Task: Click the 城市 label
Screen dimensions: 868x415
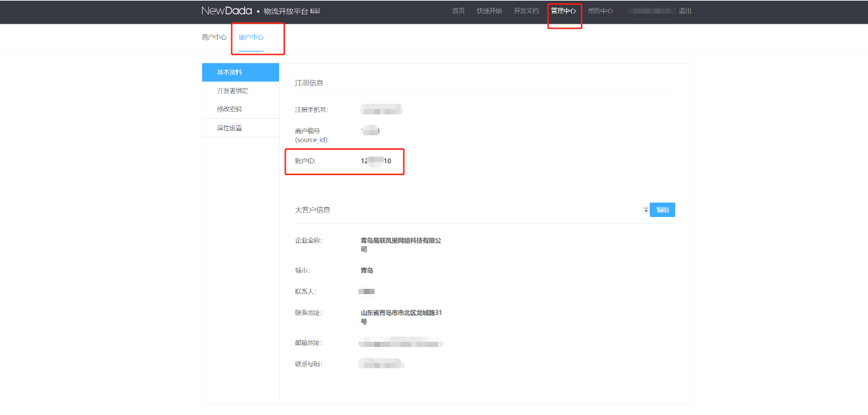Action: (x=302, y=271)
